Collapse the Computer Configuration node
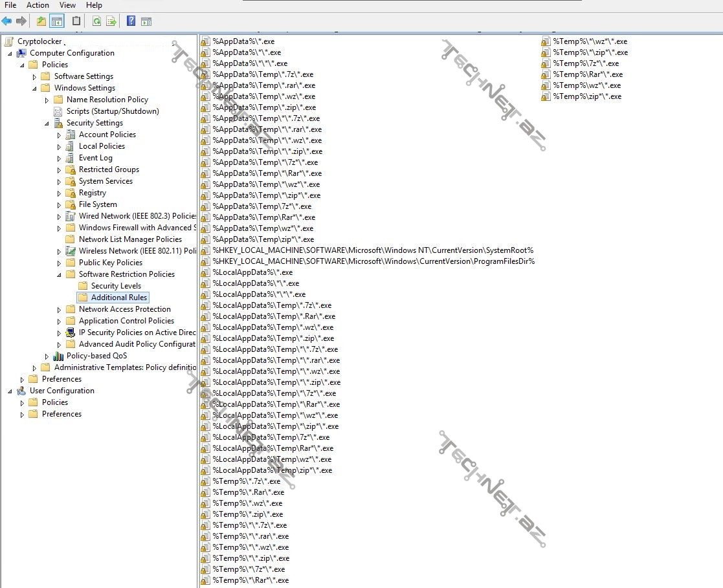Viewport: 723px width, 588px height. click(x=10, y=54)
